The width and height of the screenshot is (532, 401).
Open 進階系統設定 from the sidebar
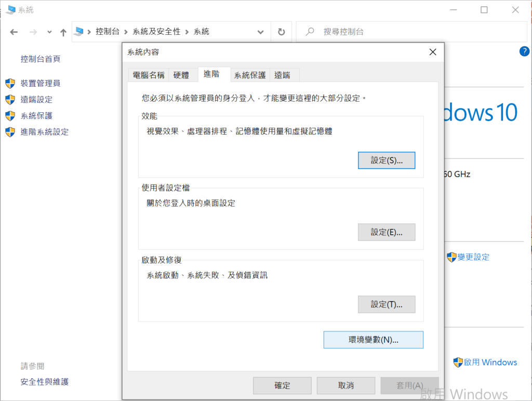click(x=45, y=132)
